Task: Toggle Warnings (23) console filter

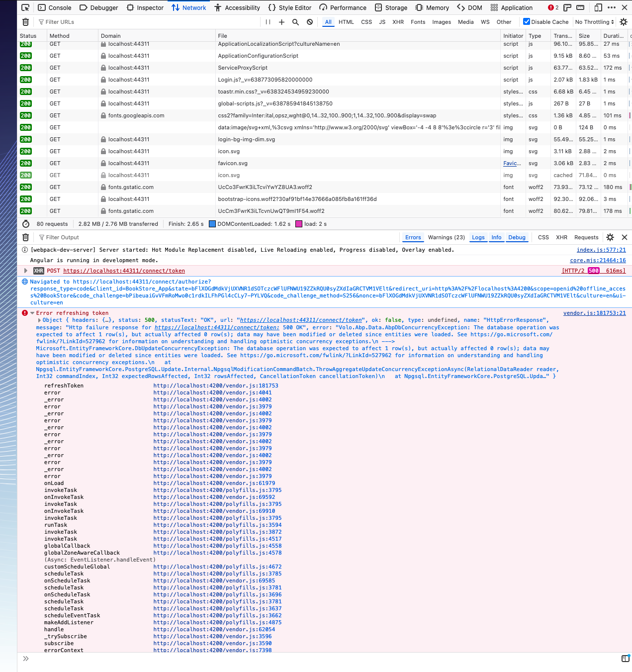Action: coord(446,237)
